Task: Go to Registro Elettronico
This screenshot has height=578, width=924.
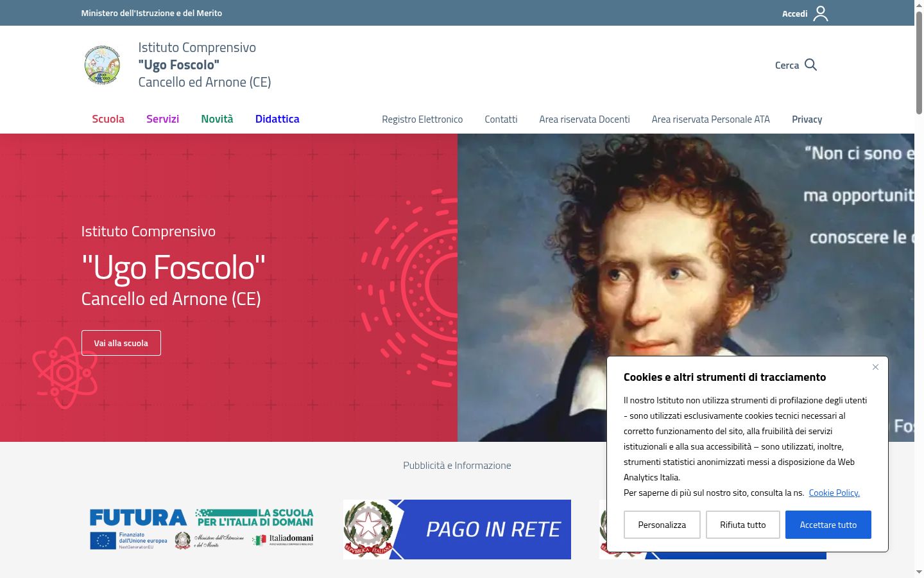Action: tap(422, 119)
